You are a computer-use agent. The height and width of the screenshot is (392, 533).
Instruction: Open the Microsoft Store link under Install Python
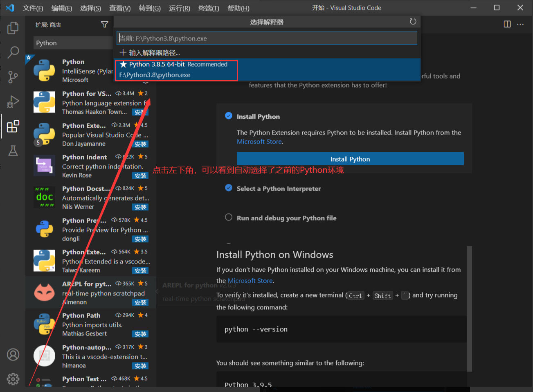(259, 142)
